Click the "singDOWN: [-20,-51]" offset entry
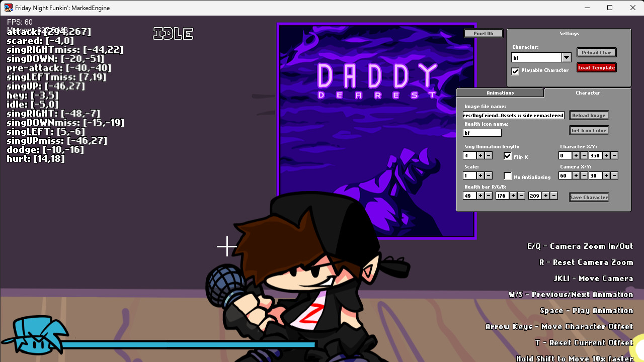Image resolution: width=644 pixels, height=362 pixels. coord(55,59)
